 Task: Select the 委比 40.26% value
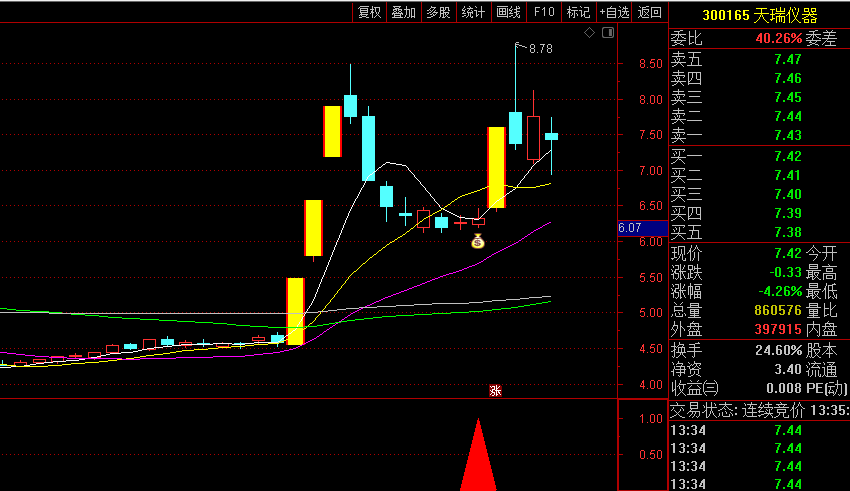(778, 38)
